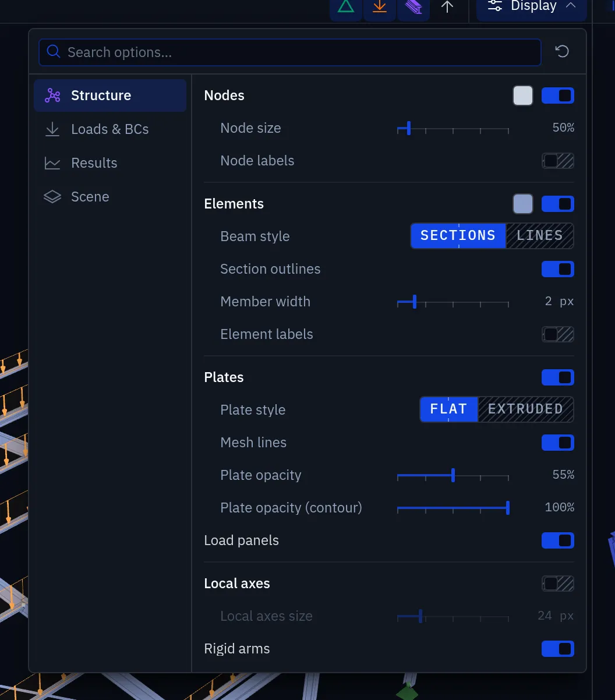615x700 pixels.
Task: Click the magnifier icon in search field
Action: click(x=54, y=52)
